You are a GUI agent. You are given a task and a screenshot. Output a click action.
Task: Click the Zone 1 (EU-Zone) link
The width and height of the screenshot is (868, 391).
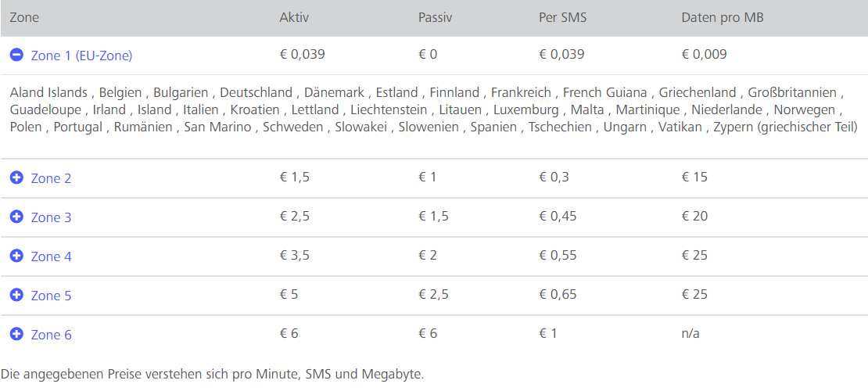tap(81, 56)
